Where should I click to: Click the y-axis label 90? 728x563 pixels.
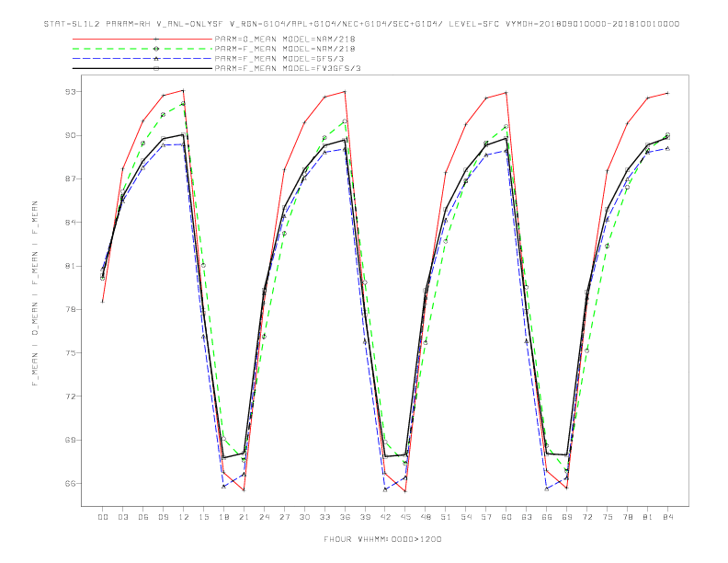click(70, 135)
